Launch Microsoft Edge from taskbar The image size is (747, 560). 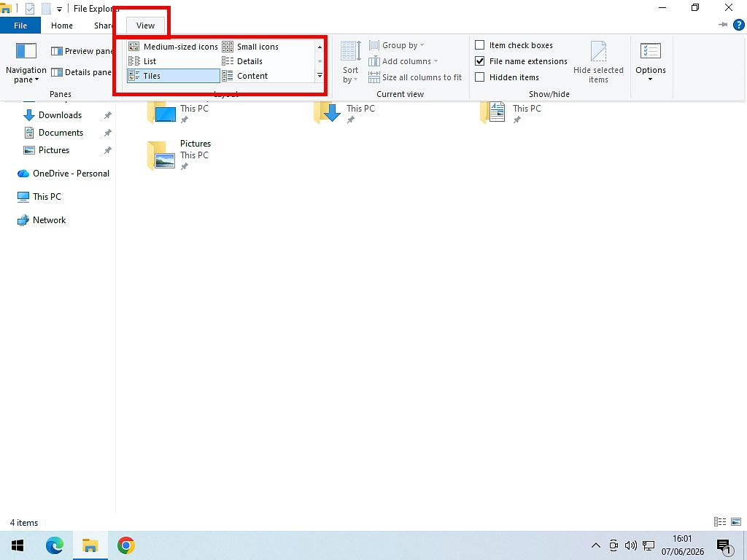tap(54, 545)
